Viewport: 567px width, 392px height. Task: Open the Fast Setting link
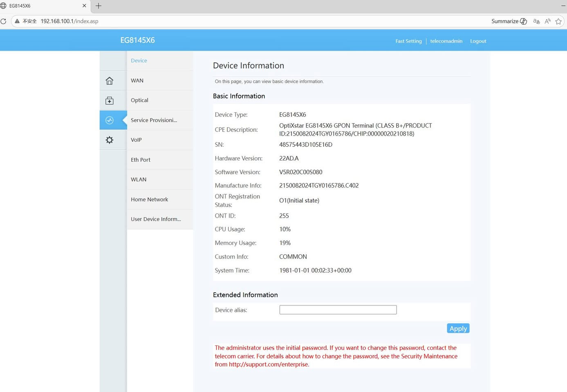pyautogui.click(x=408, y=41)
